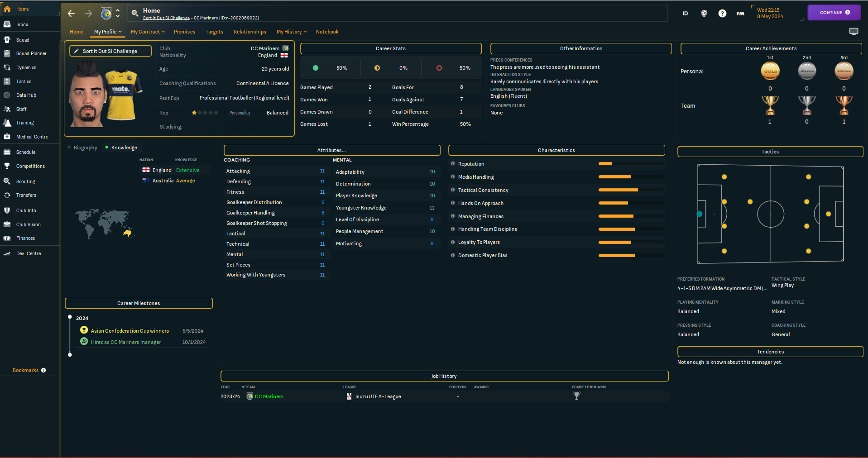Open the Club Vision icon
The image size is (868, 458).
(7, 224)
